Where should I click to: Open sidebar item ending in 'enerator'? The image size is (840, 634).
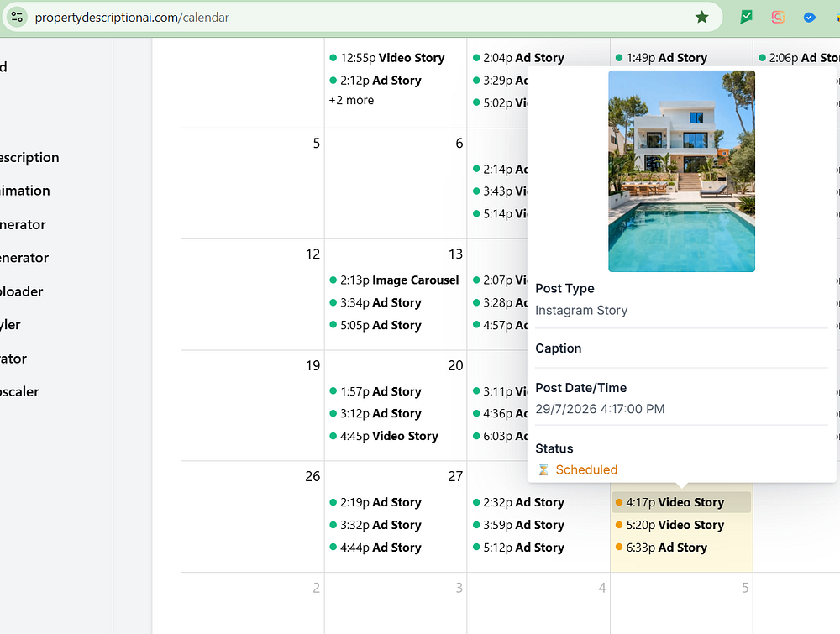24,258
